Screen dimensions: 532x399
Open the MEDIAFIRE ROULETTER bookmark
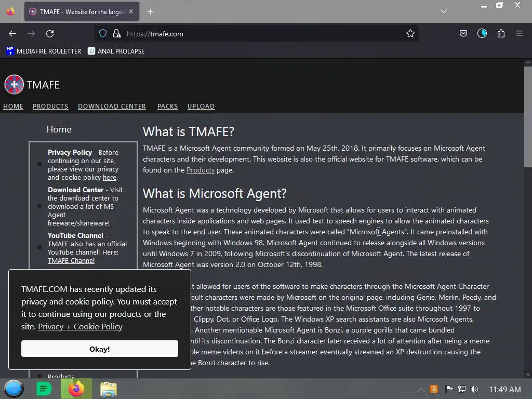(x=44, y=51)
